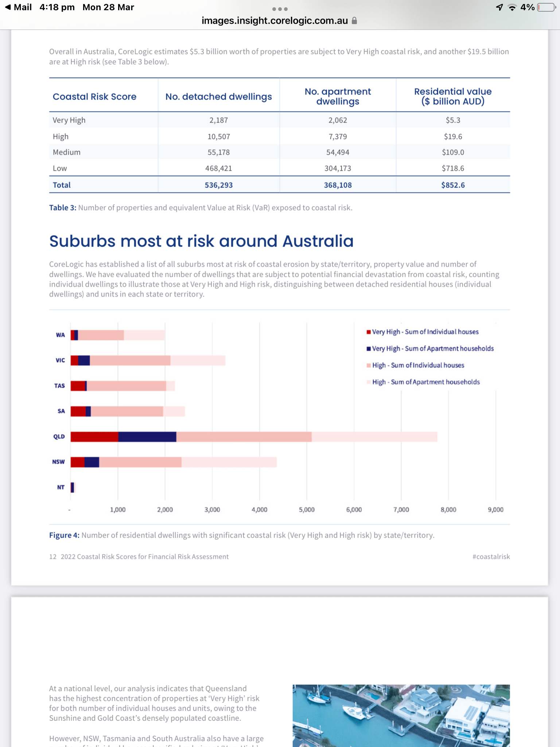Click the Suburbs most at risk heading
Viewport: 560px width, 747px height.
[x=201, y=241]
